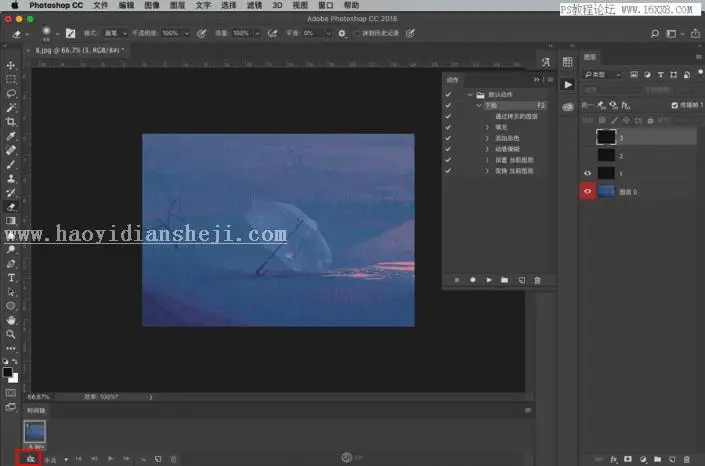The width and height of the screenshot is (705, 466).
Task: Create new action icon in Actions panel
Action: coord(522,280)
